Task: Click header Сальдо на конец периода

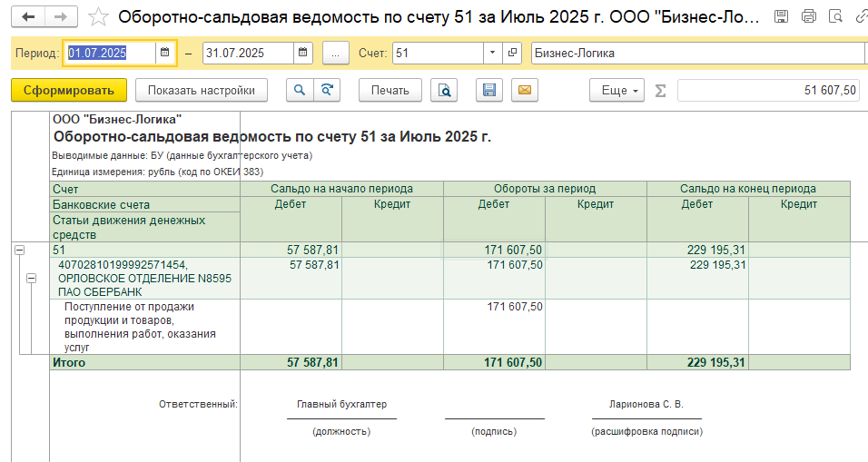Action: (x=748, y=189)
